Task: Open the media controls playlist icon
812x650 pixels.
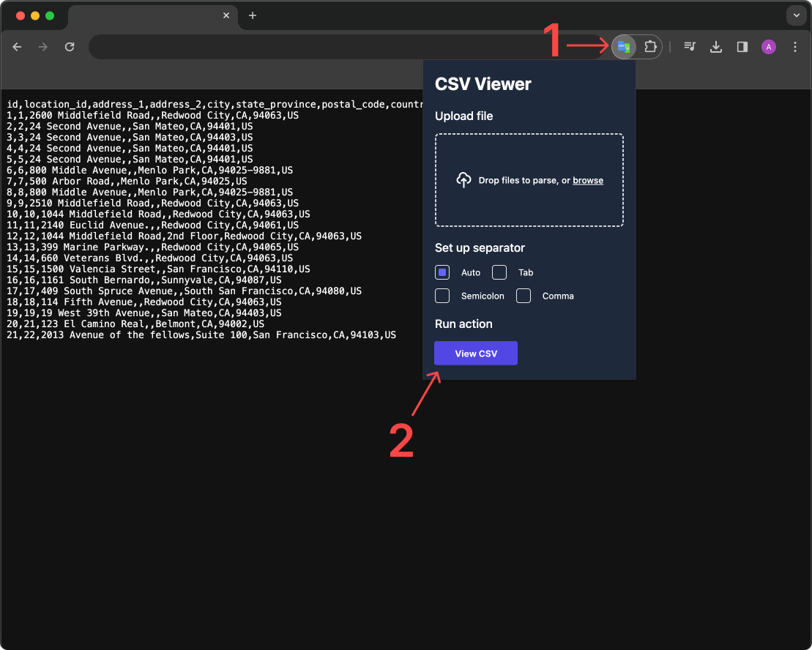Action: (x=689, y=47)
